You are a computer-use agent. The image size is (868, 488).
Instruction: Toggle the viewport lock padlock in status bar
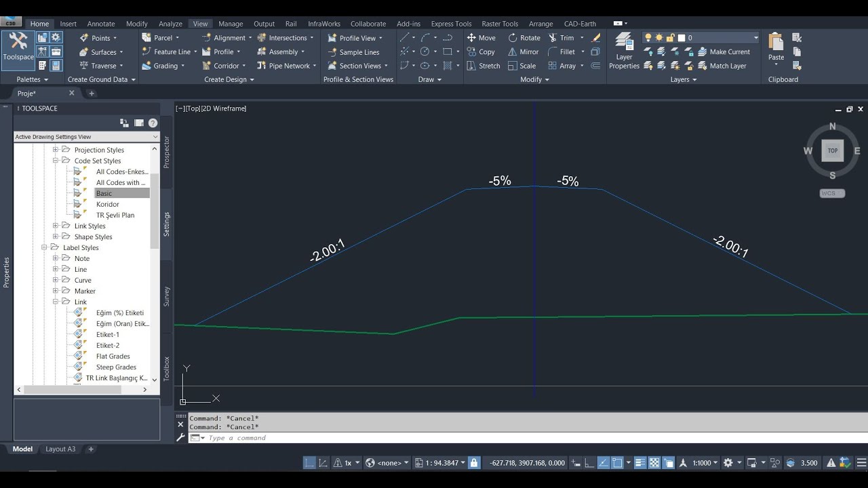(x=474, y=463)
